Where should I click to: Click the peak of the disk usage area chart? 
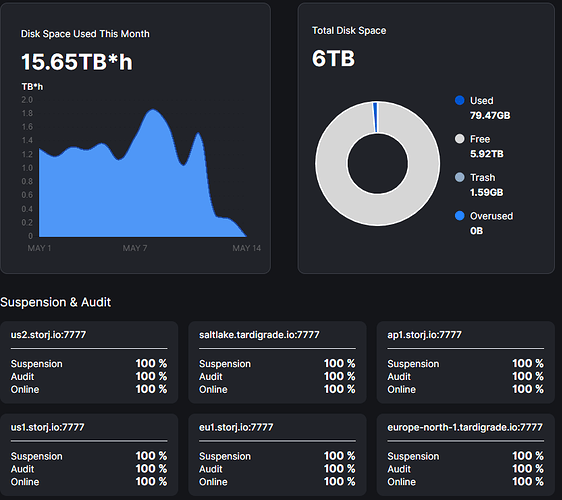click(153, 110)
